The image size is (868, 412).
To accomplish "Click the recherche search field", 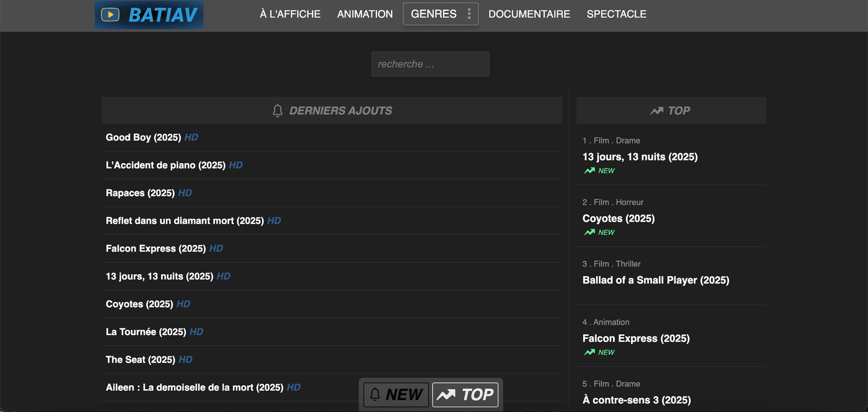I will pyautogui.click(x=430, y=64).
